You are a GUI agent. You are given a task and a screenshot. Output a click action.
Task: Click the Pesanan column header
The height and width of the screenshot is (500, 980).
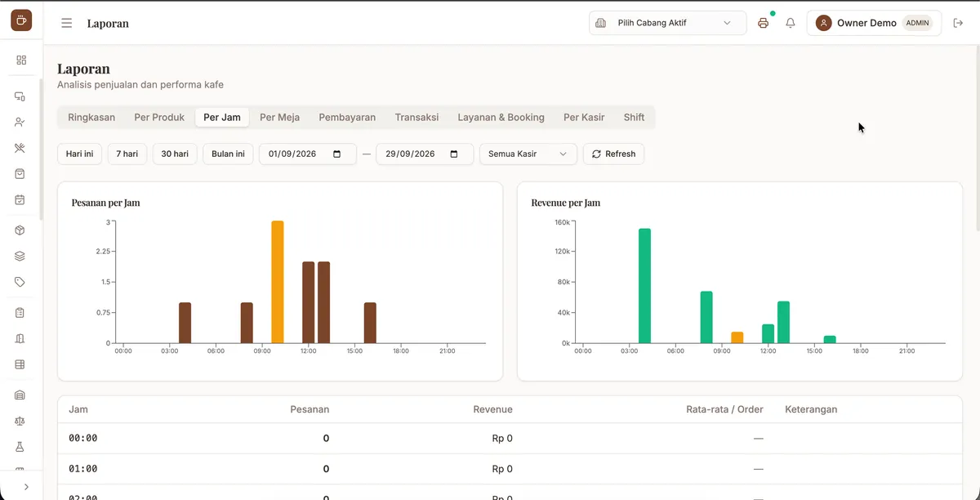(x=310, y=409)
